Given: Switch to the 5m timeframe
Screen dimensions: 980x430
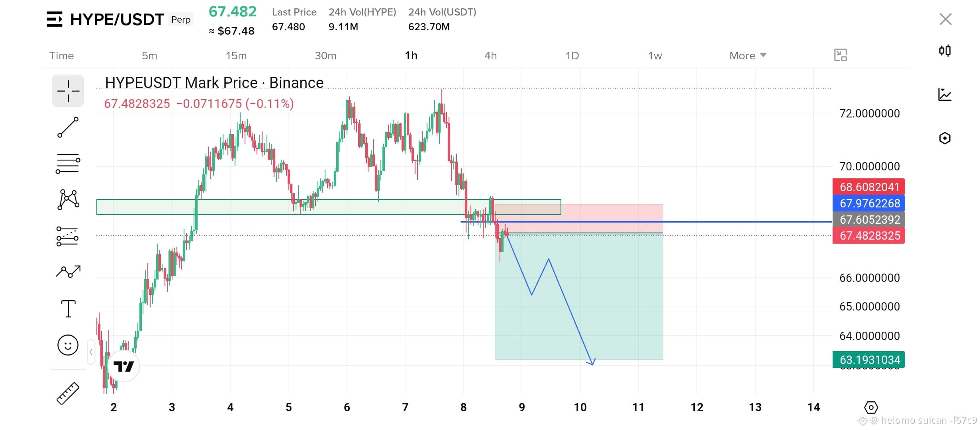Looking at the screenshot, I should click(x=149, y=55).
